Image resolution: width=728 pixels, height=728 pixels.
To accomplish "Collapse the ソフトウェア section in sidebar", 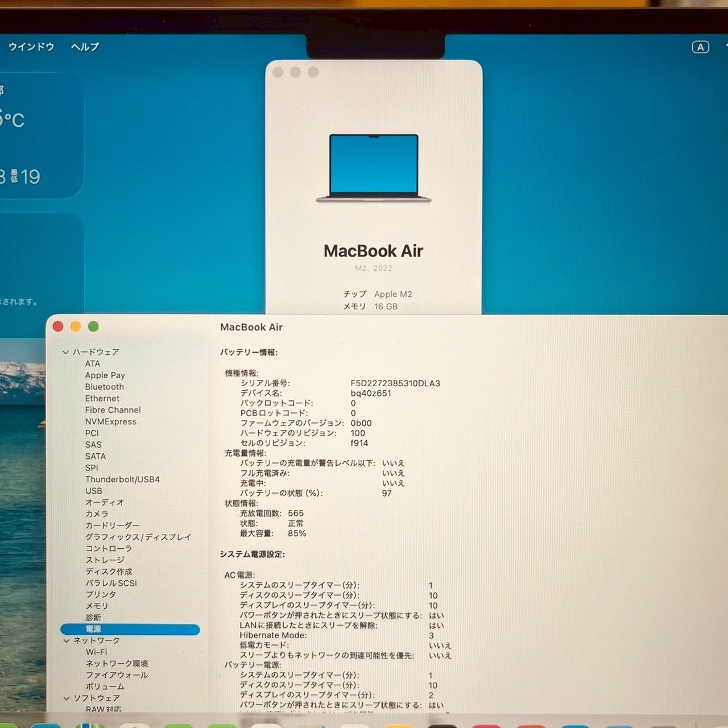I will (x=67, y=698).
